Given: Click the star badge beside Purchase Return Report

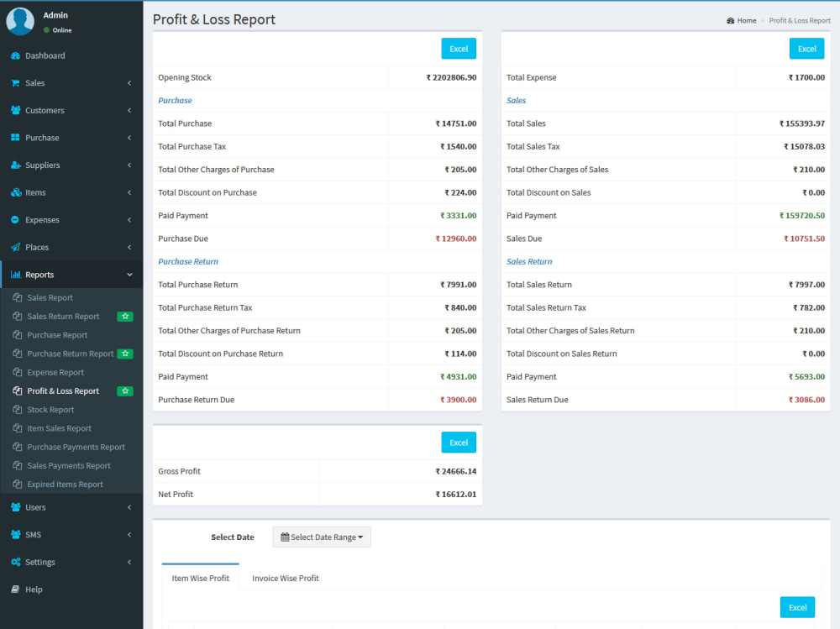Looking at the screenshot, I should click(x=125, y=354).
